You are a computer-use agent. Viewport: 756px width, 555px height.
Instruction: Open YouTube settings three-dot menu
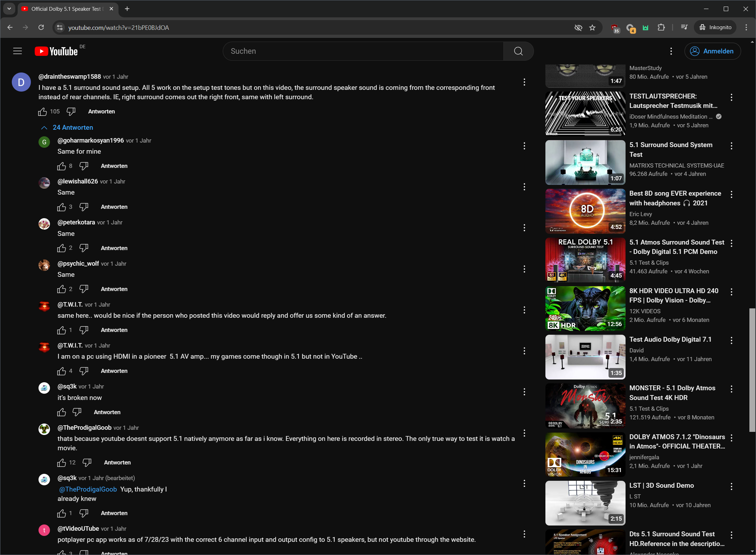tap(671, 51)
